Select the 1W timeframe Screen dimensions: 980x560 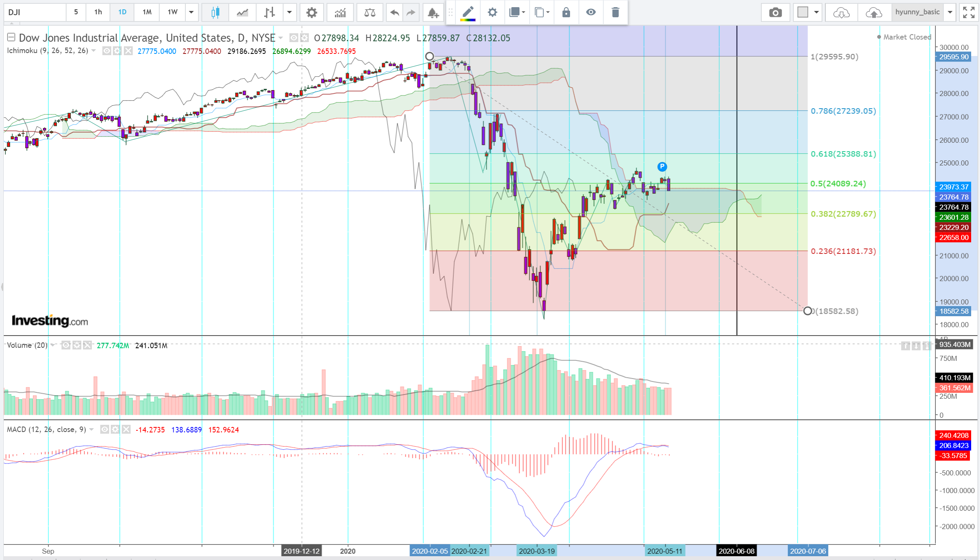point(172,12)
